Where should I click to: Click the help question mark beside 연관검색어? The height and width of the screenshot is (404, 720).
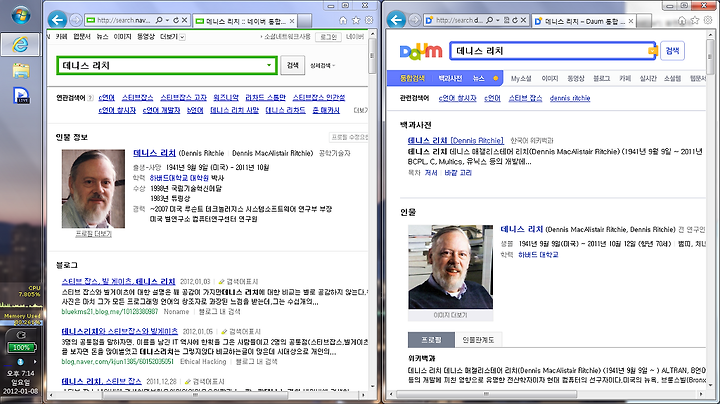point(90,98)
